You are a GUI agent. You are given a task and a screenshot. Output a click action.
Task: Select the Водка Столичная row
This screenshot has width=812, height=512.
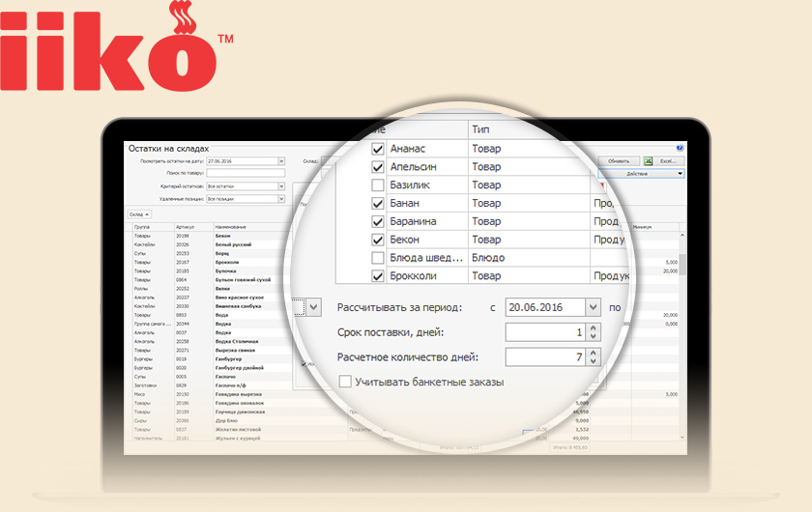(x=237, y=341)
